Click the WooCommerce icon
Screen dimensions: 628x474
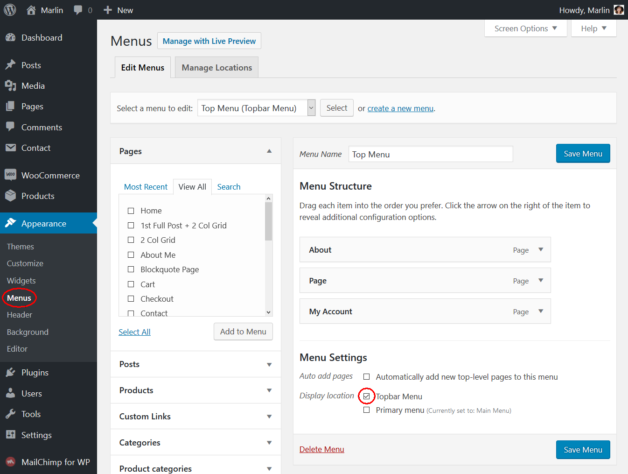[10, 175]
